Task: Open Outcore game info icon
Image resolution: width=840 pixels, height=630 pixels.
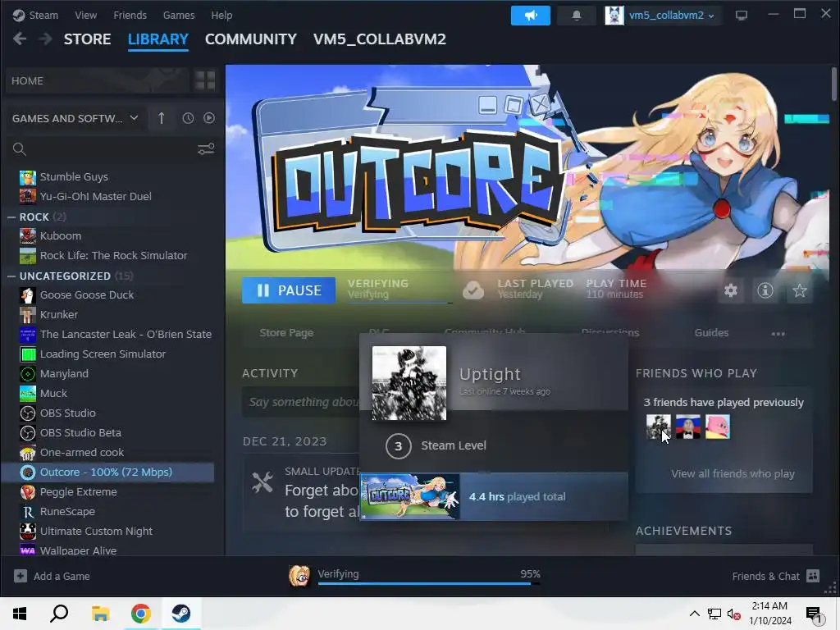Action: coord(765,291)
